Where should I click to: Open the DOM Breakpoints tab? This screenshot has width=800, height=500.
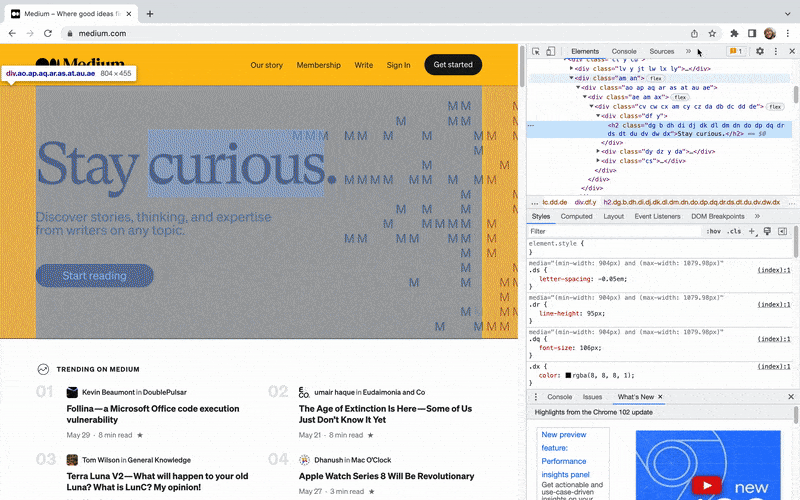click(x=717, y=216)
